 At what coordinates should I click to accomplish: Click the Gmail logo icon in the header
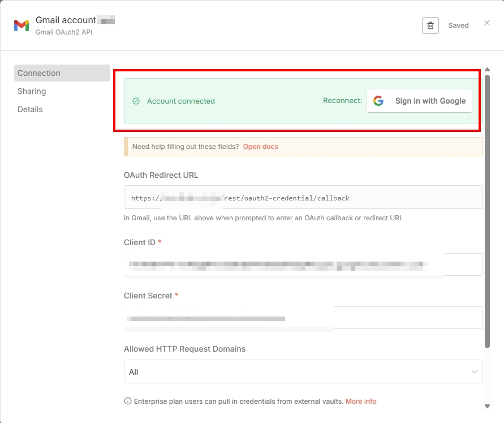(x=20, y=25)
